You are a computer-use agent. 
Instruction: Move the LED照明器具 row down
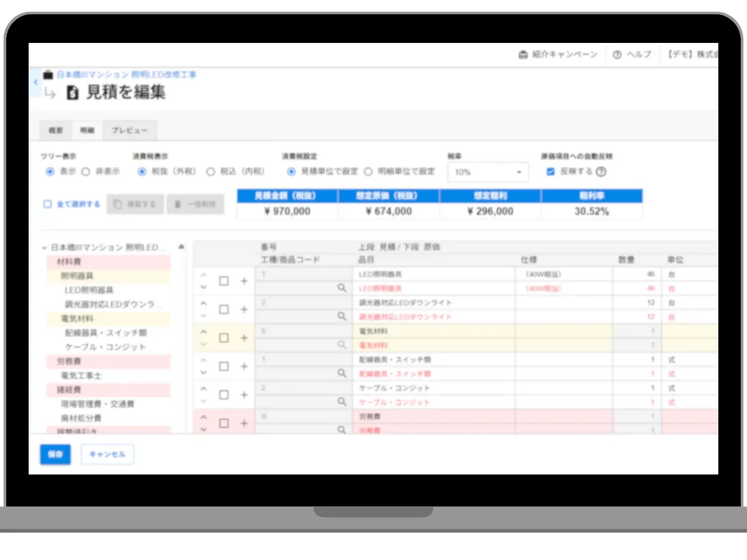(x=204, y=287)
